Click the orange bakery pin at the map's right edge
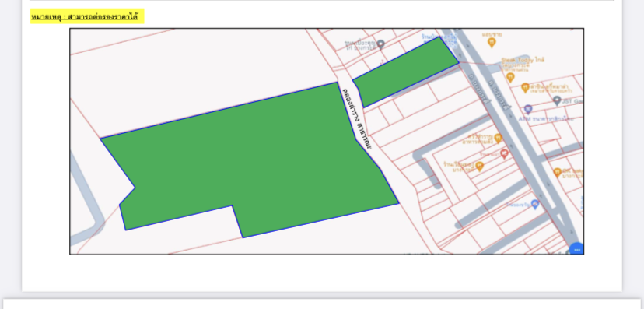644x309 pixels. (557, 173)
